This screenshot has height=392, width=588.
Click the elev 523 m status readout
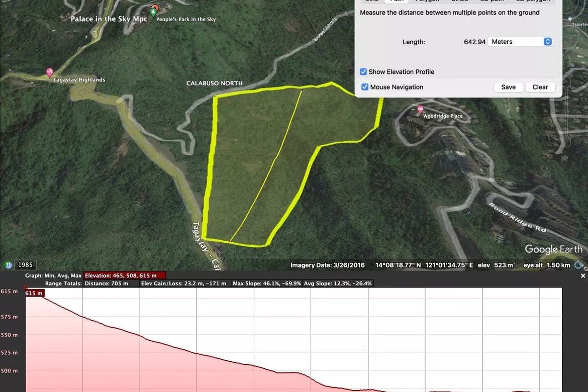(x=496, y=265)
